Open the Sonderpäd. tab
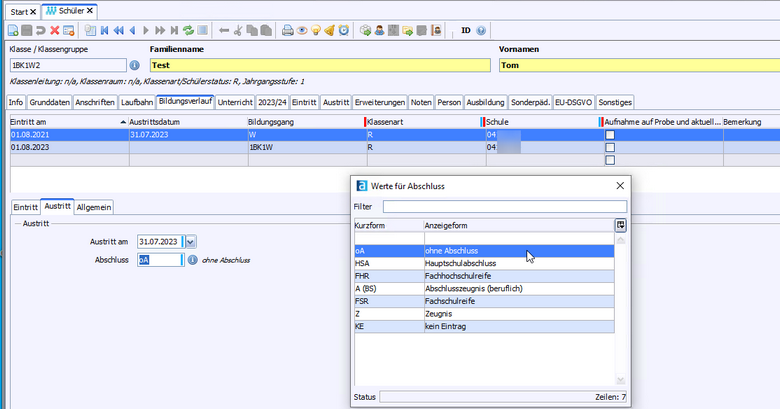This screenshot has height=409, width=780. (530, 102)
